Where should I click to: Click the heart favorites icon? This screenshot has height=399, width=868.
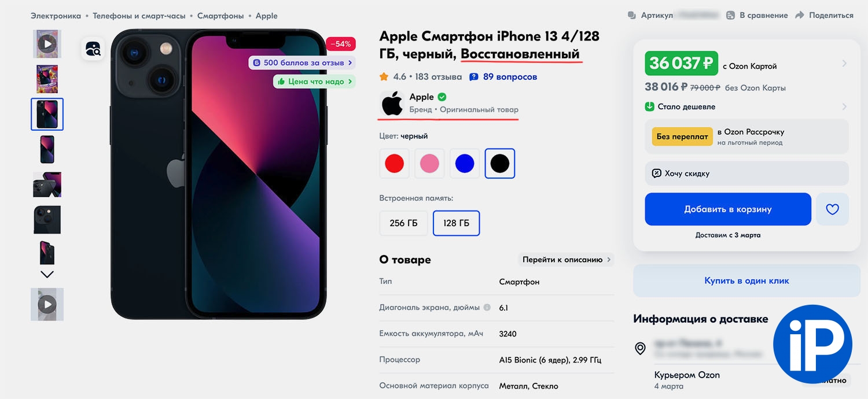(x=832, y=209)
